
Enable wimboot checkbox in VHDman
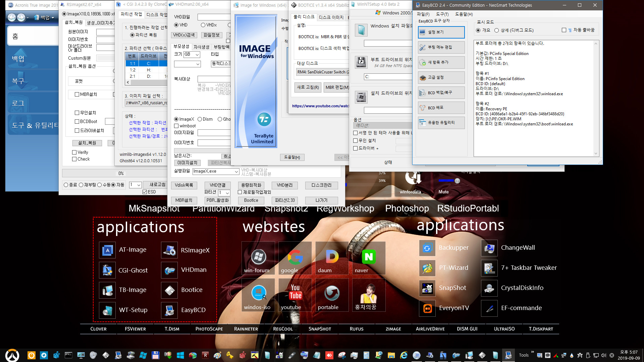pos(176,126)
